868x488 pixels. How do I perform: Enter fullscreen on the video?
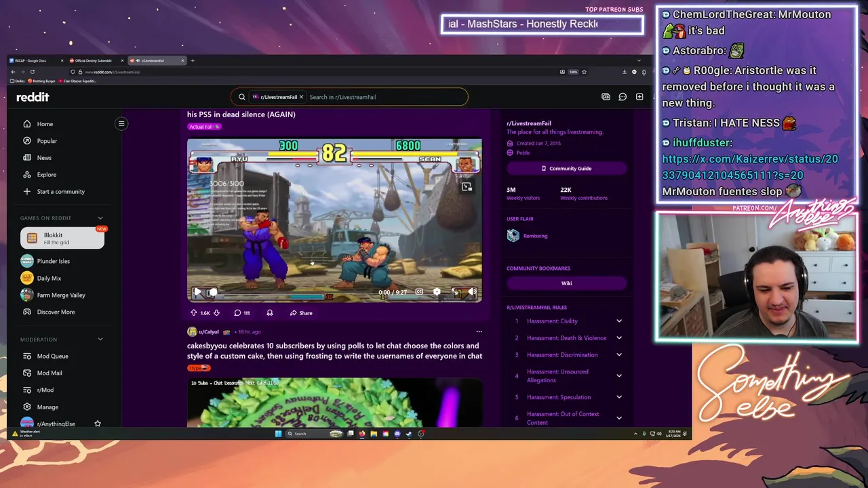(x=455, y=292)
